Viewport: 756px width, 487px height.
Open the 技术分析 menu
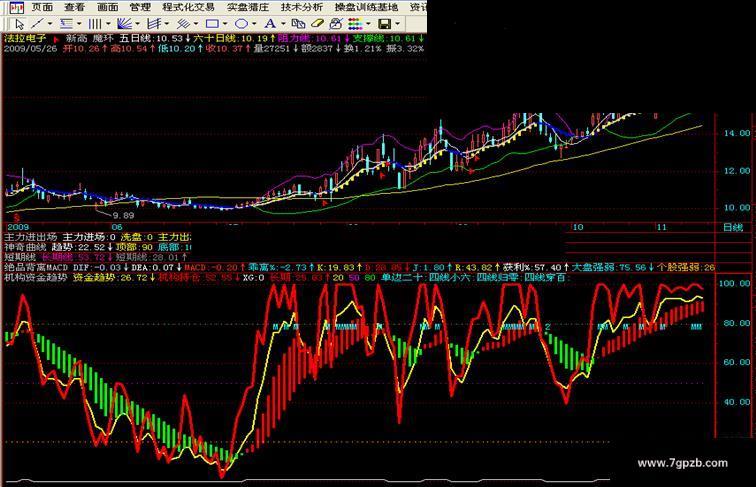302,7
